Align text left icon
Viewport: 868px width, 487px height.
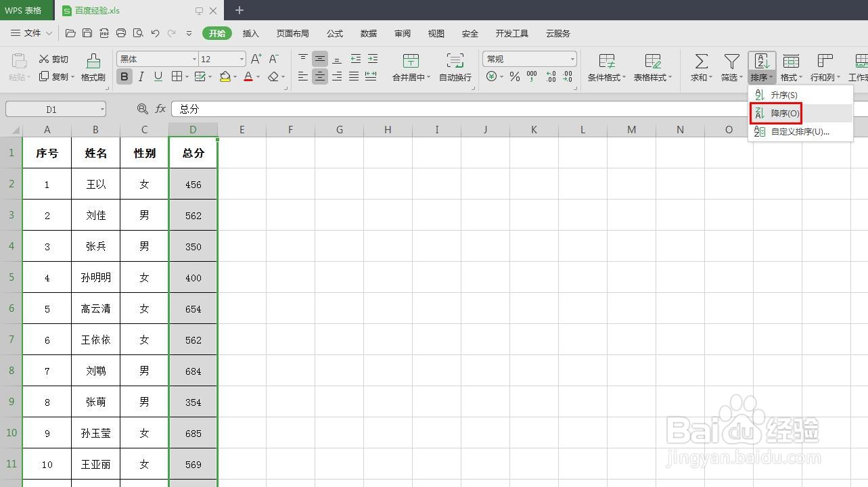[303, 76]
